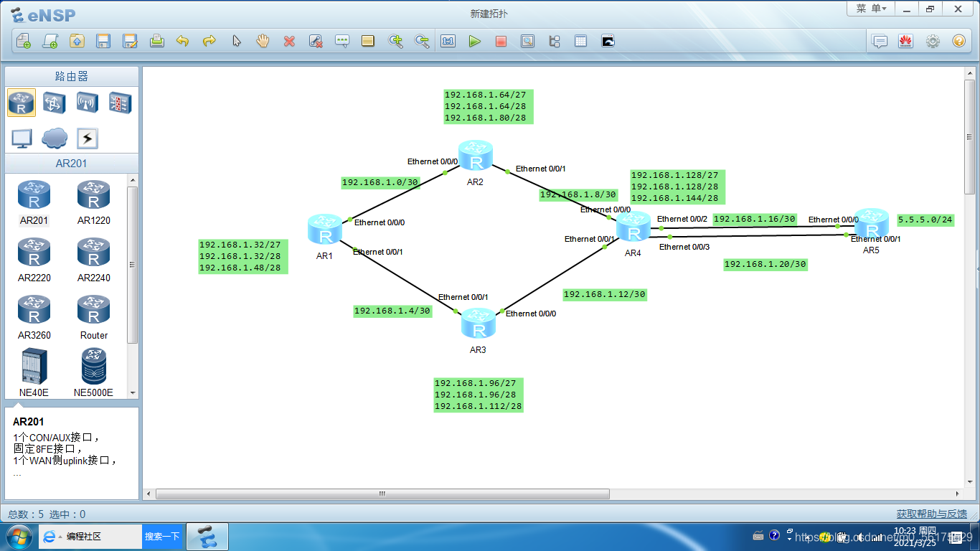Open the CLI console window icon
Image resolution: width=980 pixels, height=551 pixels.
tap(608, 41)
